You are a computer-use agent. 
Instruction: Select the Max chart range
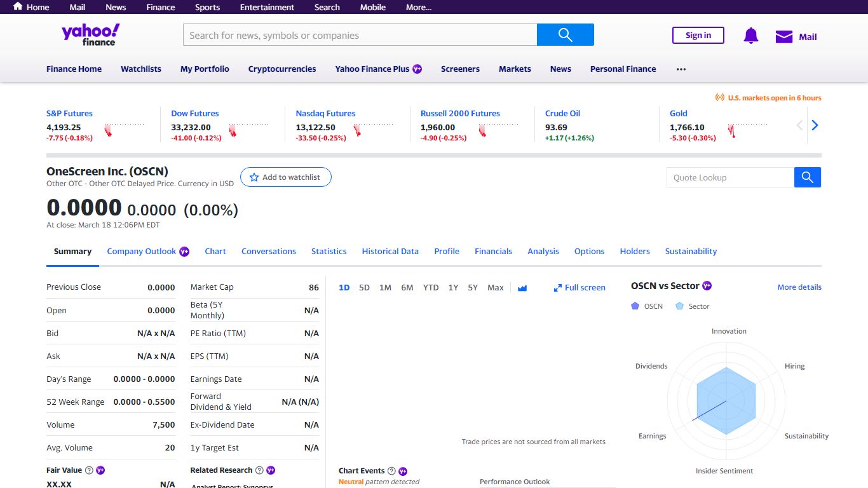click(496, 287)
